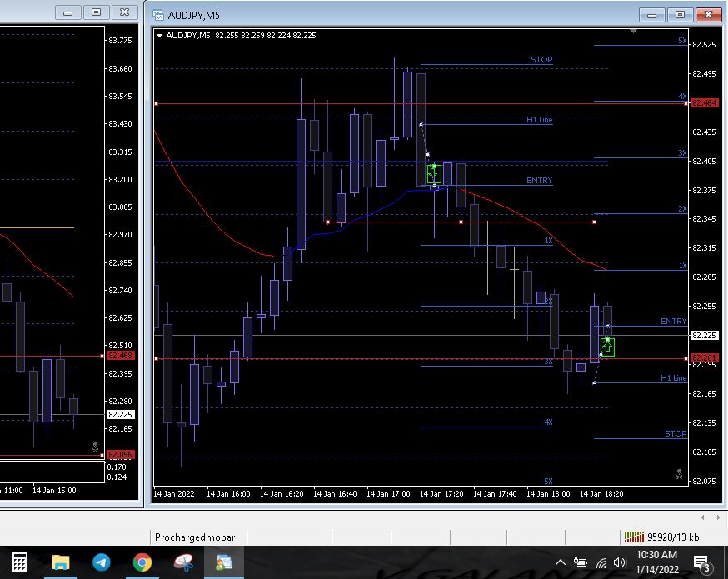Click the green down-arrow trade marker

(x=434, y=174)
